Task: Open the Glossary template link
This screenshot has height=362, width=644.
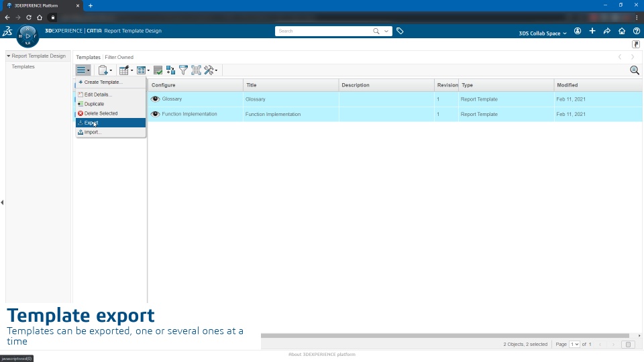Action: point(172,99)
